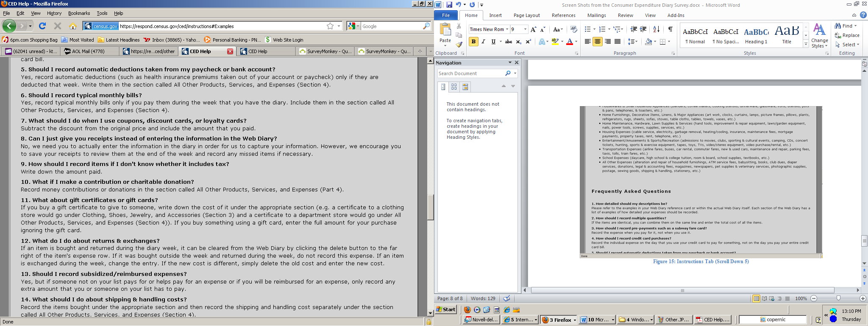The image size is (868, 326).
Task: Align text right in Word
Action: tap(608, 42)
